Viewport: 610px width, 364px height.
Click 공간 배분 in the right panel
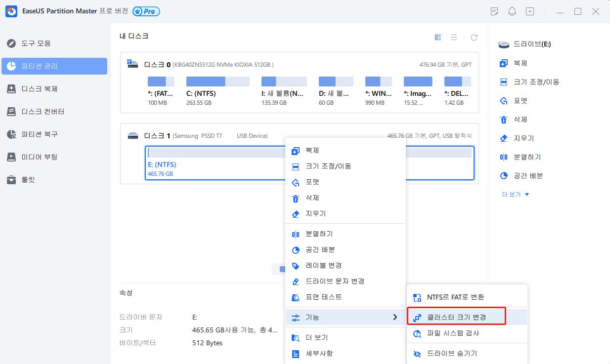(520, 175)
